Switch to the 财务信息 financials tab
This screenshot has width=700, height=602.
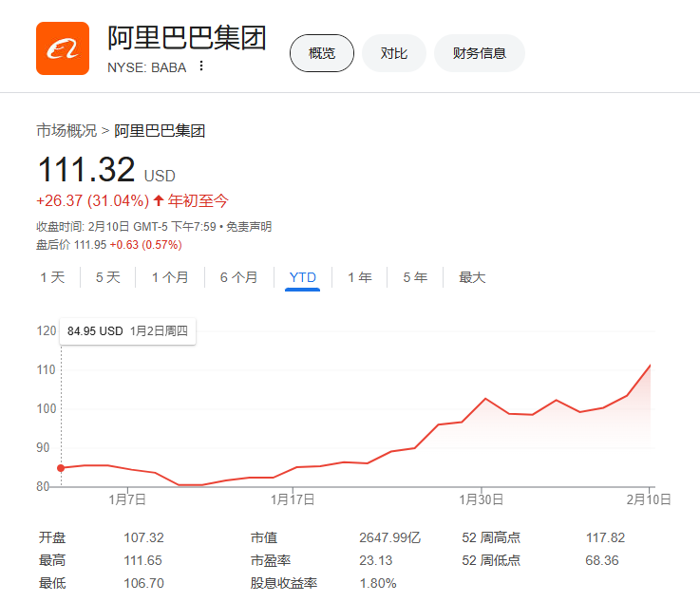[479, 53]
